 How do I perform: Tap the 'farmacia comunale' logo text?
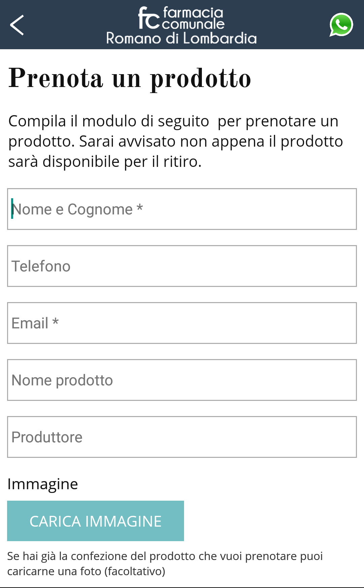(x=193, y=18)
